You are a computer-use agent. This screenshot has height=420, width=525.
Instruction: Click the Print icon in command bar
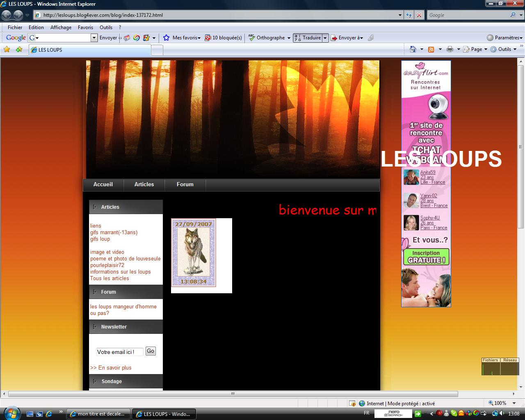[450, 49]
